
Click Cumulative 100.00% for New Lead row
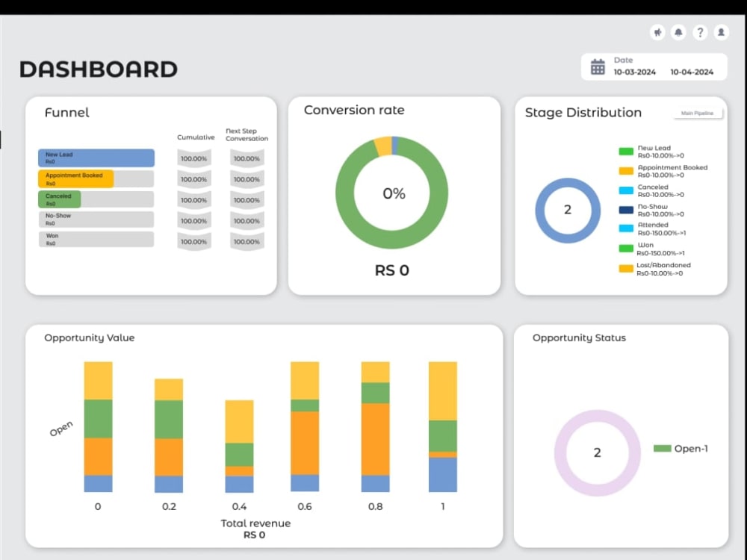194,158
